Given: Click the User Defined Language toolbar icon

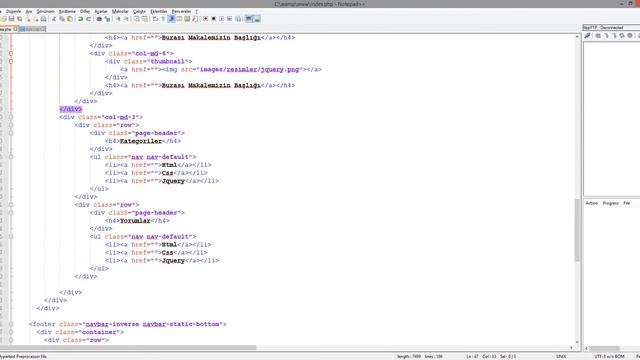Looking at the screenshot, I should [x=179, y=19].
